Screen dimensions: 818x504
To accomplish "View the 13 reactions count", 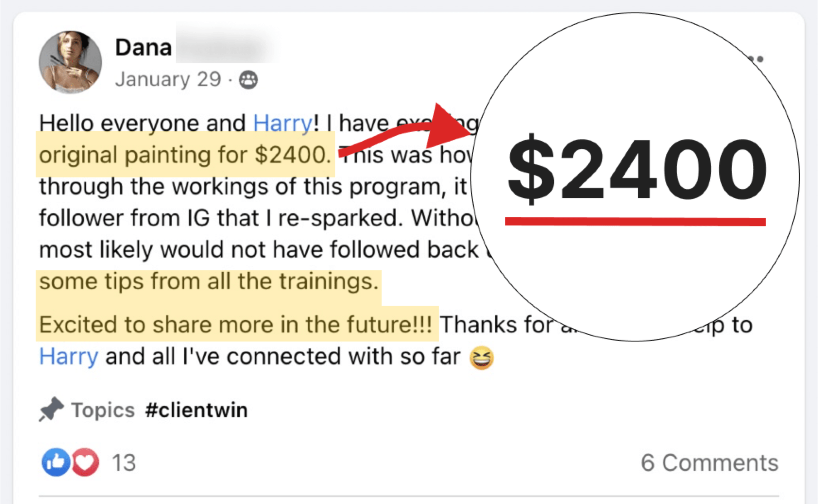I will tap(124, 463).
